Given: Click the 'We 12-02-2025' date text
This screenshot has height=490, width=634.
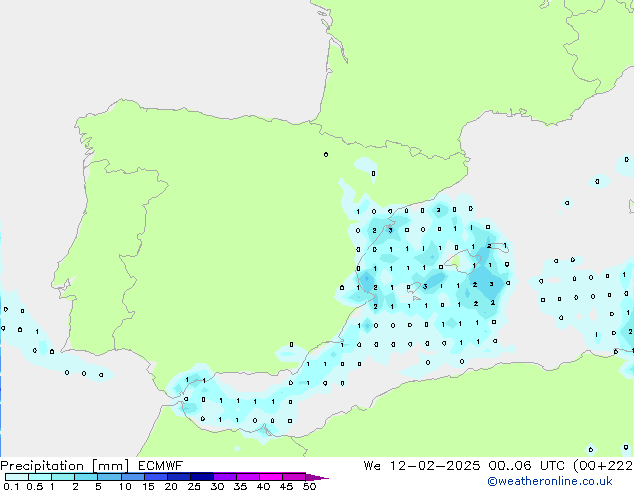Looking at the screenshot, I should (422, 466).
